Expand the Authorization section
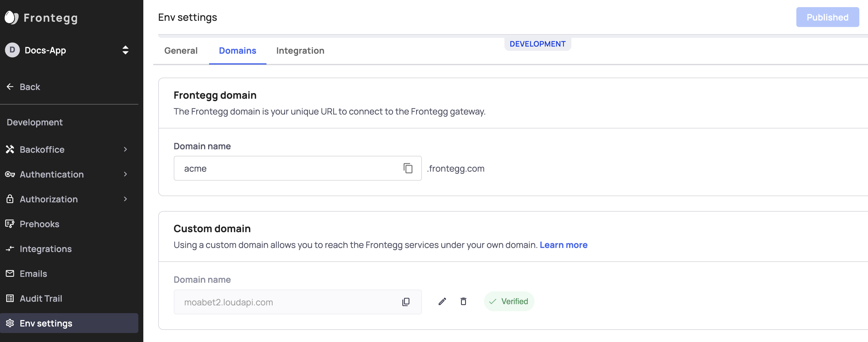Viewport: 868px width, 342px height. [x=125, y=199]
